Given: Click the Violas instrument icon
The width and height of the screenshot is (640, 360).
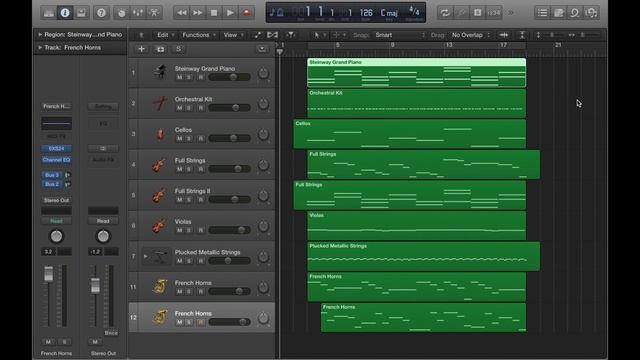Looking at the screenshot, I should 160,226.
